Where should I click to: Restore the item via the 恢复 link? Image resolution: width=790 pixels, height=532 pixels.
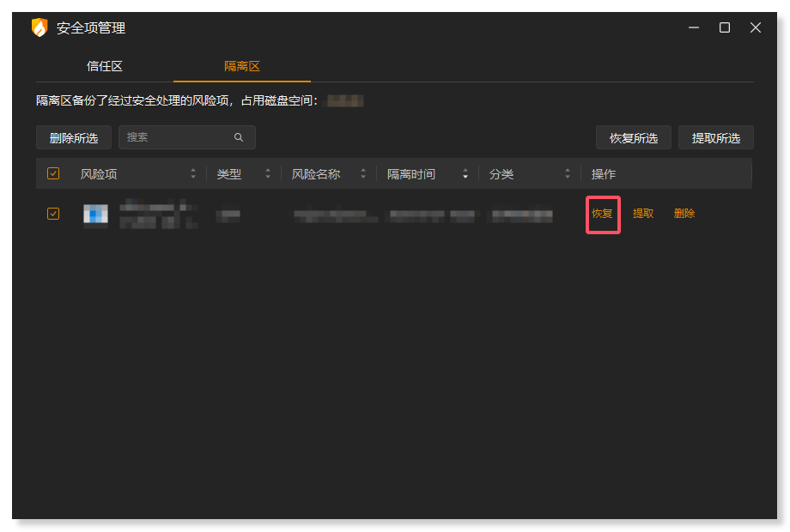[602, 214]
